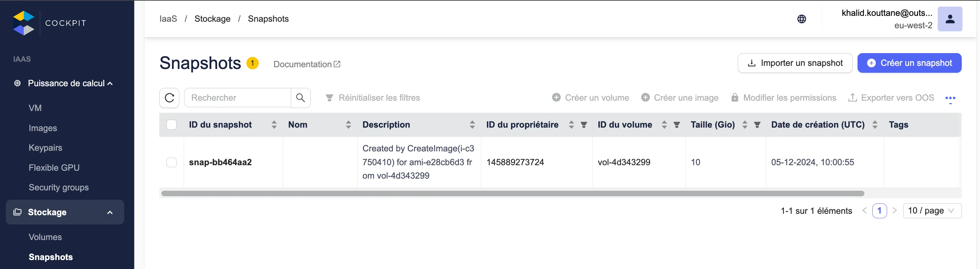Filter by ID du propriétaire funnel icon

pos(584,125)
